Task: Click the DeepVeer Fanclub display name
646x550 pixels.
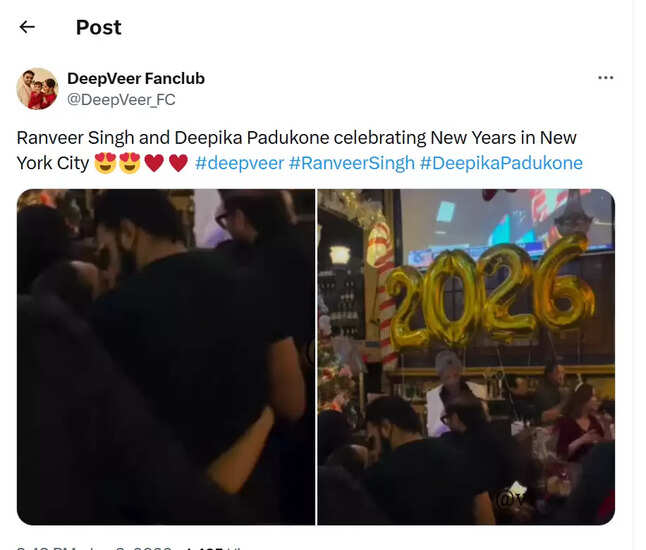Action: pos(136,78)
